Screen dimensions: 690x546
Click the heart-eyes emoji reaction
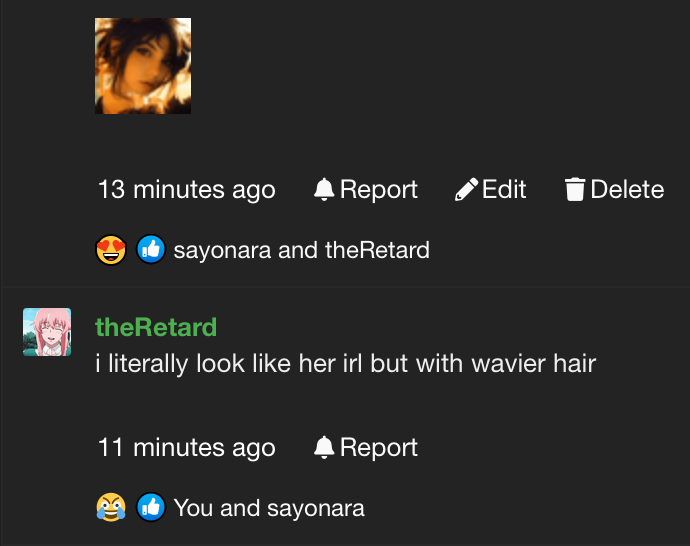111,250
